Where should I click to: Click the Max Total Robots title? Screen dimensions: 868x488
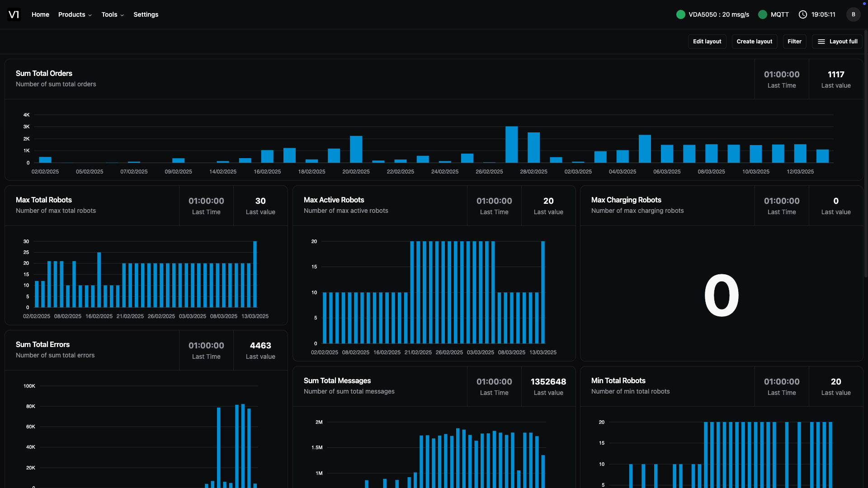pyautogui.click(x=44, y=200)
